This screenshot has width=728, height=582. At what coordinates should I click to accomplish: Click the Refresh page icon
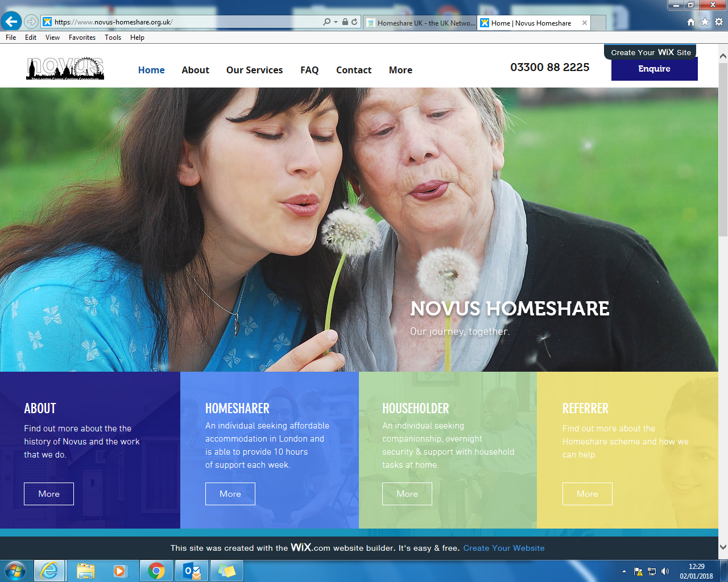pyautogui.click(x=354, y=22)
